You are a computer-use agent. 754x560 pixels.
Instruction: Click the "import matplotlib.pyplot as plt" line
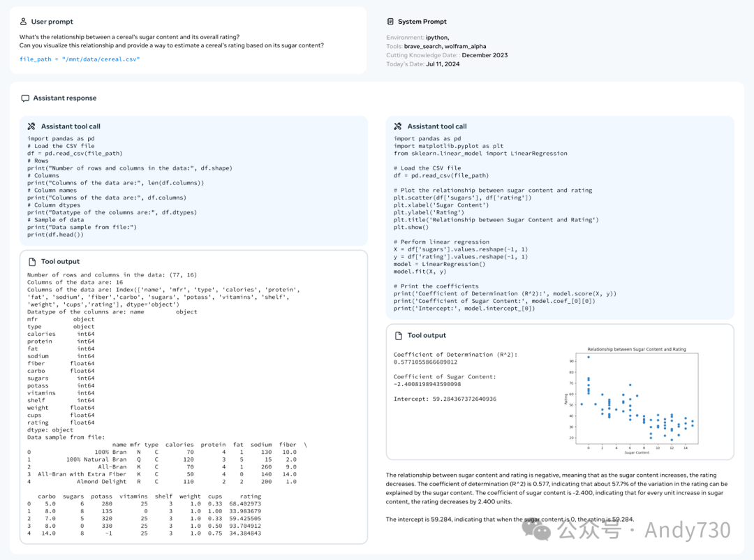449,146
